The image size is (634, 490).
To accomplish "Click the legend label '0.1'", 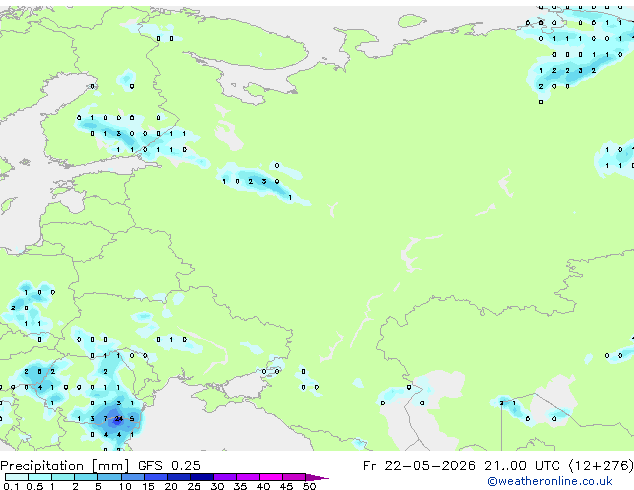I will tap(11, 486).
